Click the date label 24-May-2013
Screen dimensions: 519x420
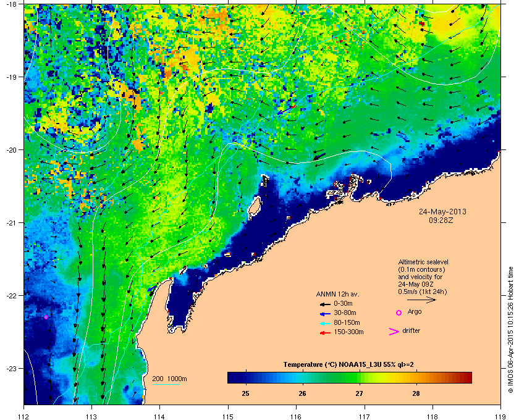[x=442, y=211]
